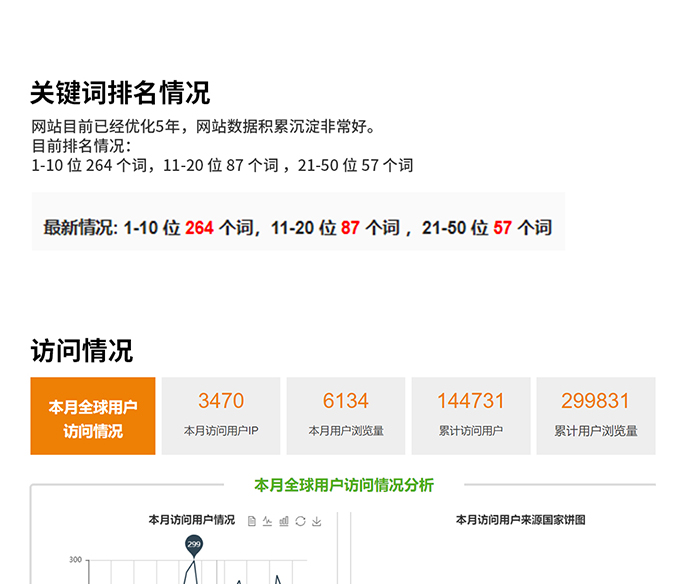Click the 访问情况 heading
The image size is (700, 584).
coord(82,350)
